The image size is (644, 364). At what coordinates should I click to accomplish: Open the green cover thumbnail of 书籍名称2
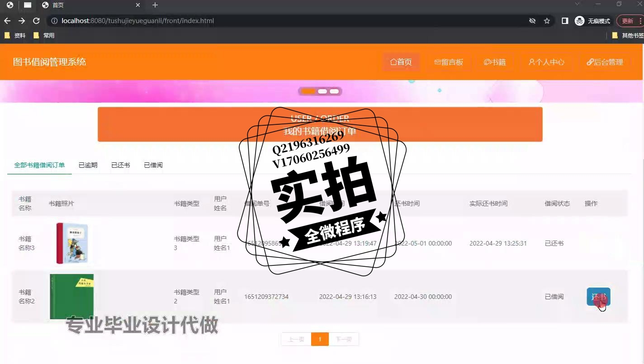[x=72, y=297]
